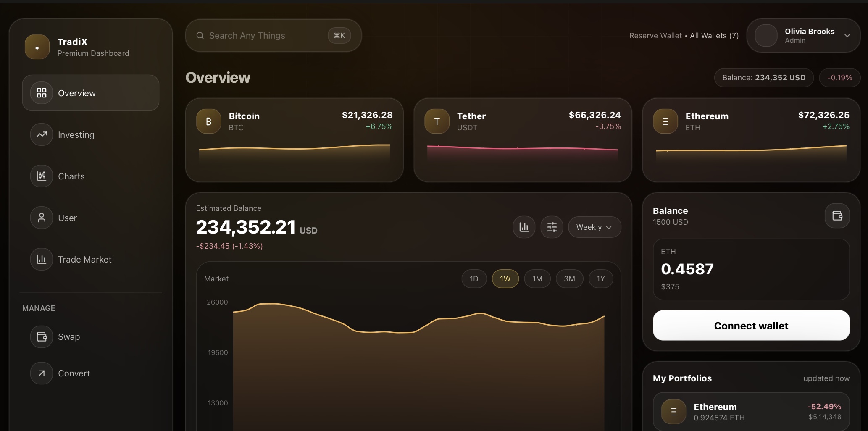
Task: Open Trade Market in the sidebar
Action: point(84,260)
